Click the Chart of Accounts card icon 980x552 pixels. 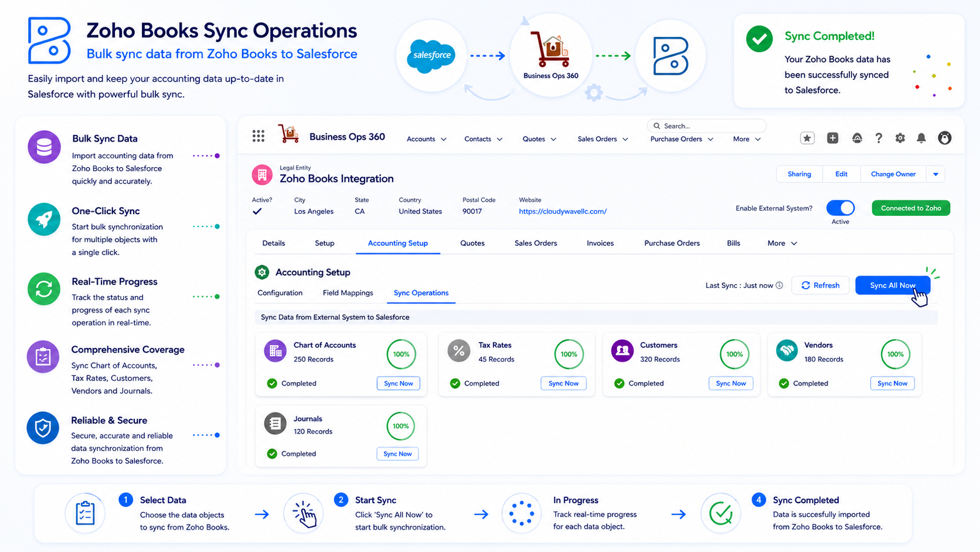(275, 351)
